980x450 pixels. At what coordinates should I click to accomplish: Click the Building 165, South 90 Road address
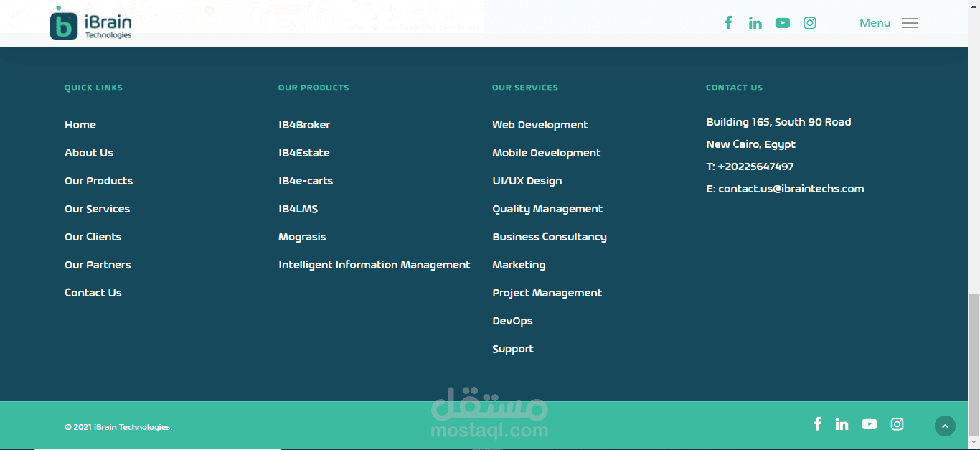click(778, 122)
